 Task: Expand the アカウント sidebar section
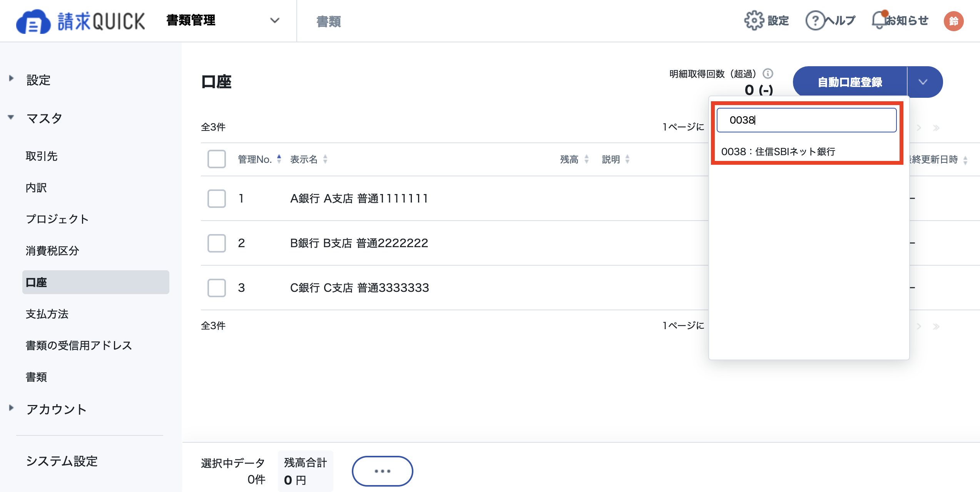[11, 408]
